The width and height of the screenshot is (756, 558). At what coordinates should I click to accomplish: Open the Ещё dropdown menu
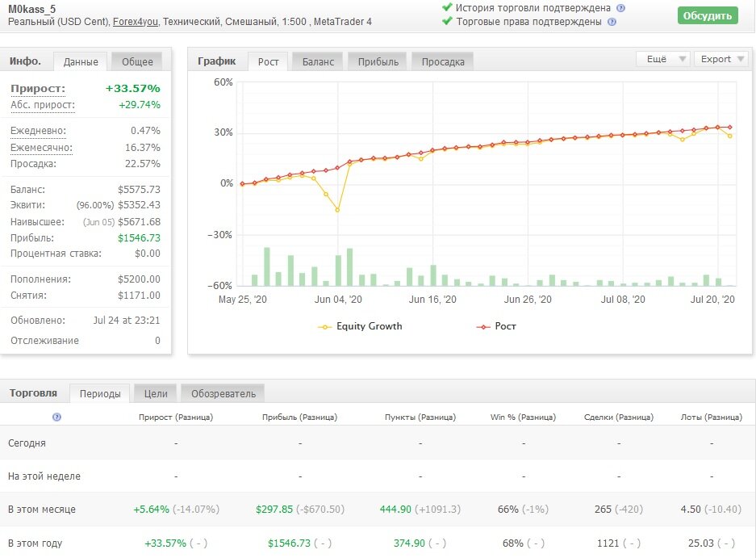click(x=663, y=59)
